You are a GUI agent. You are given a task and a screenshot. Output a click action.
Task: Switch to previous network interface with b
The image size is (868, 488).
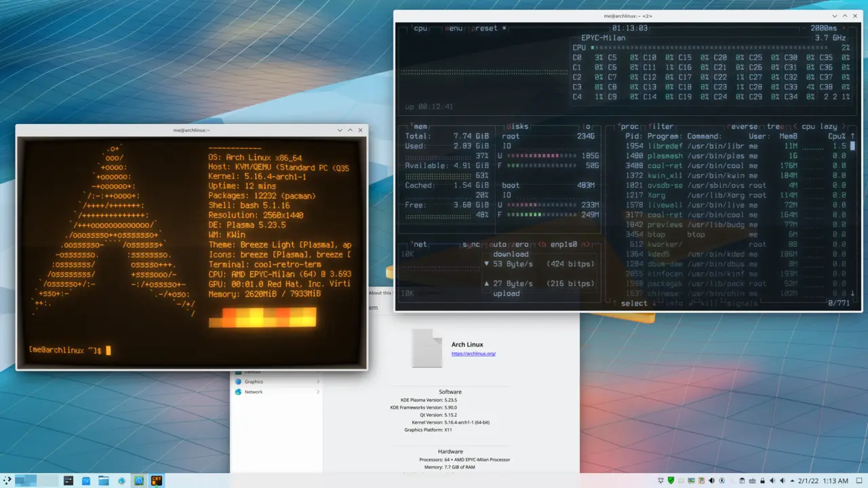click(542, 244)
